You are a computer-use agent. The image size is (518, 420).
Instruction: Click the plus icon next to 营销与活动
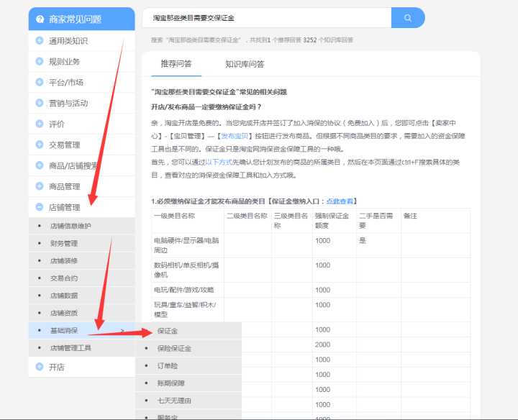point(40,104)
